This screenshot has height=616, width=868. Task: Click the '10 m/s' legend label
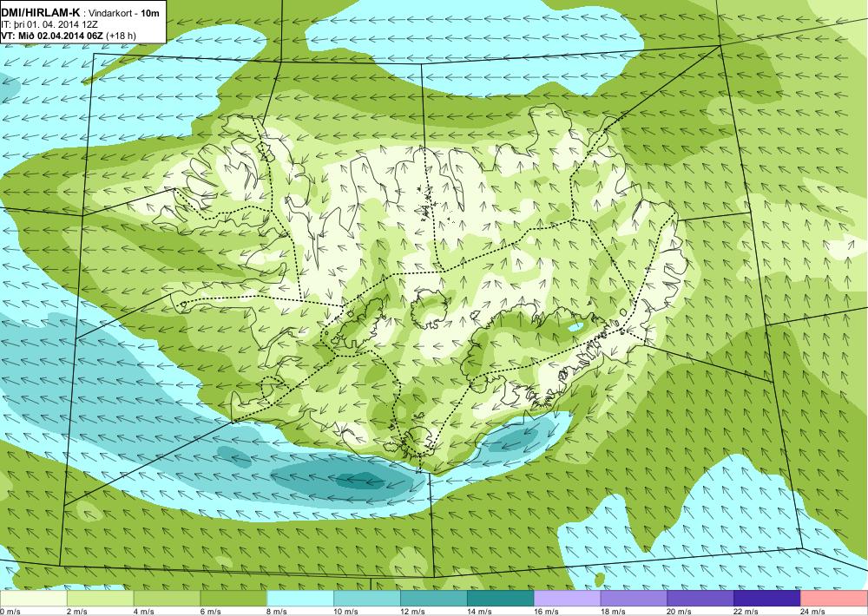[346, 612]
